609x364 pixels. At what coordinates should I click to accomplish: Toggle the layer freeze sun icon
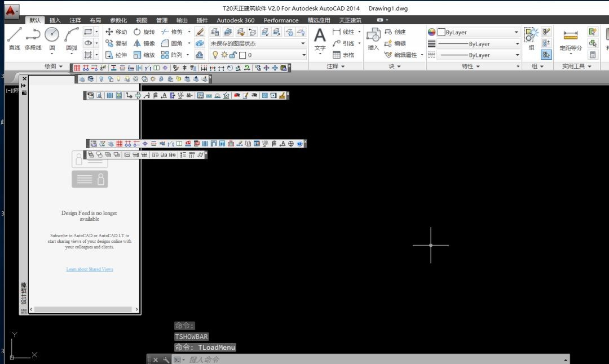(224, 55)
